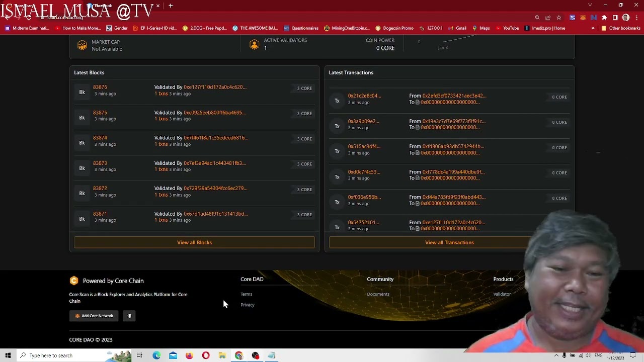Open block 83873 link

click(100, 163)
